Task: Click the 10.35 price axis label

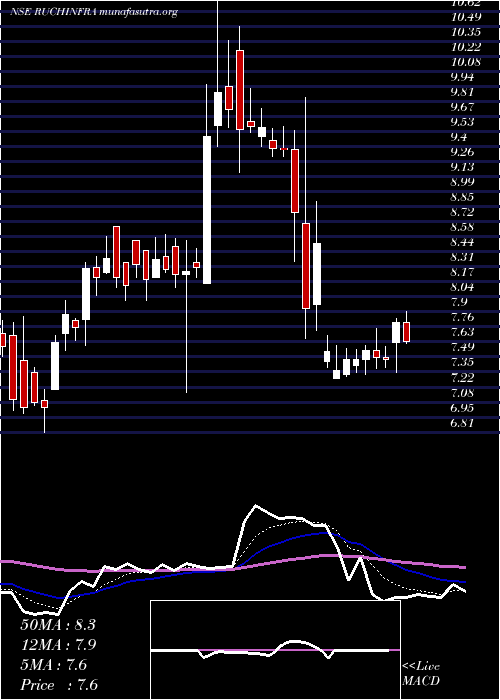Action: pos(466,32)
